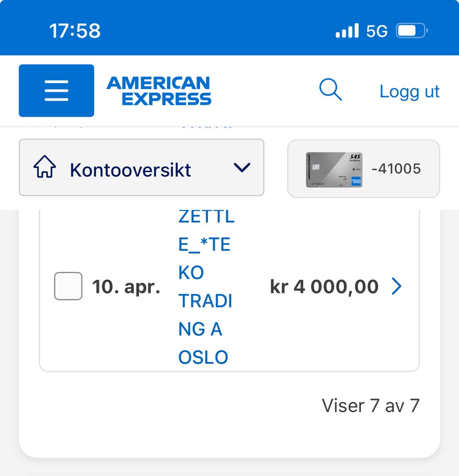Tap the 17:58 clock in status bar
This screenshot has width=459, height=476.
point(75,31)
